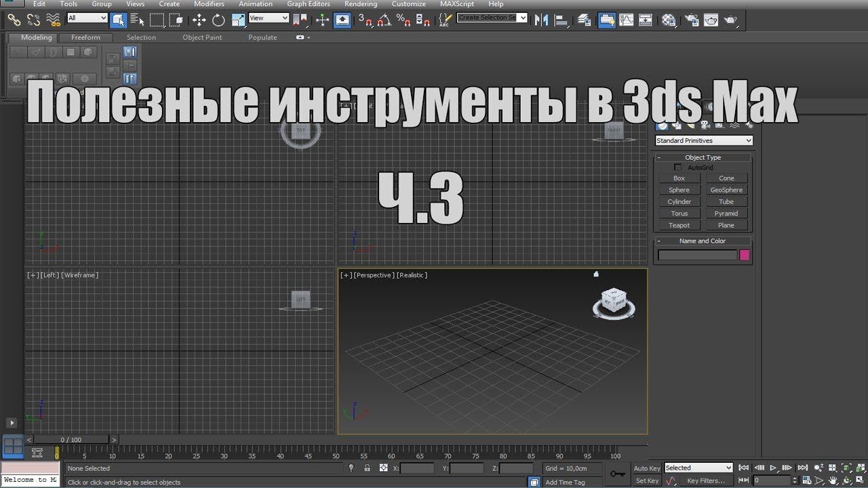The height and width of the screenshot is (488, 868).
Task: Toggle Window/Crossing selection mode
Action: [x=176, y=20]
